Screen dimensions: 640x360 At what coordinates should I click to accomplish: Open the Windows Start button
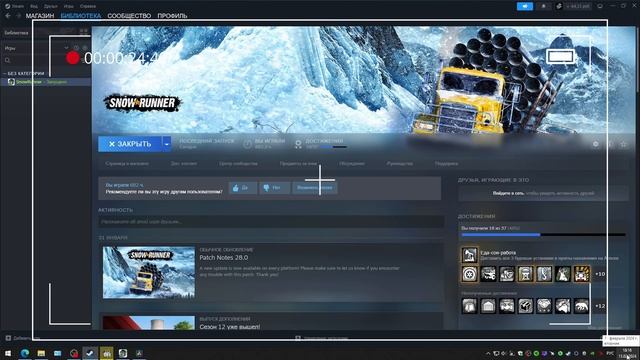(x=8, y=353)
